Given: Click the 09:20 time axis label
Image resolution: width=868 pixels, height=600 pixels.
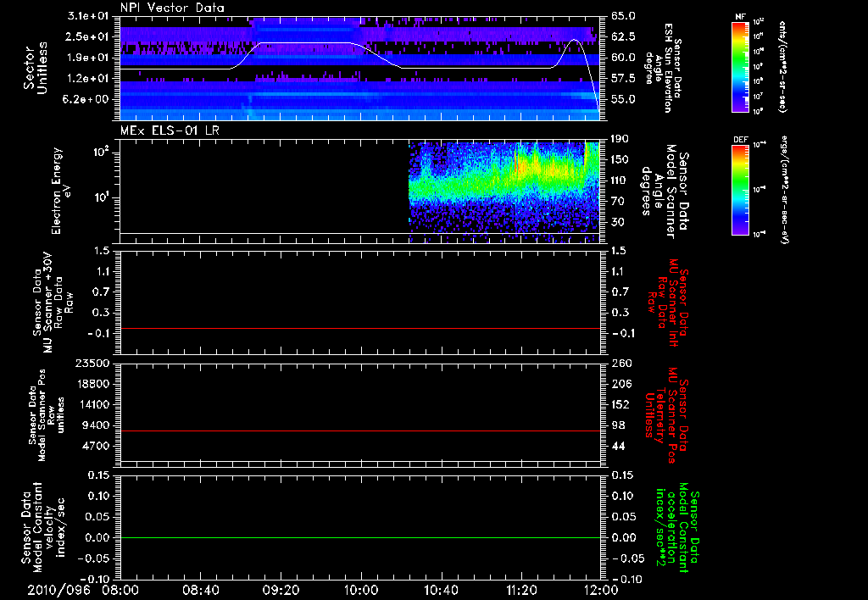Looking at the screenshot, I should (281, 589).
